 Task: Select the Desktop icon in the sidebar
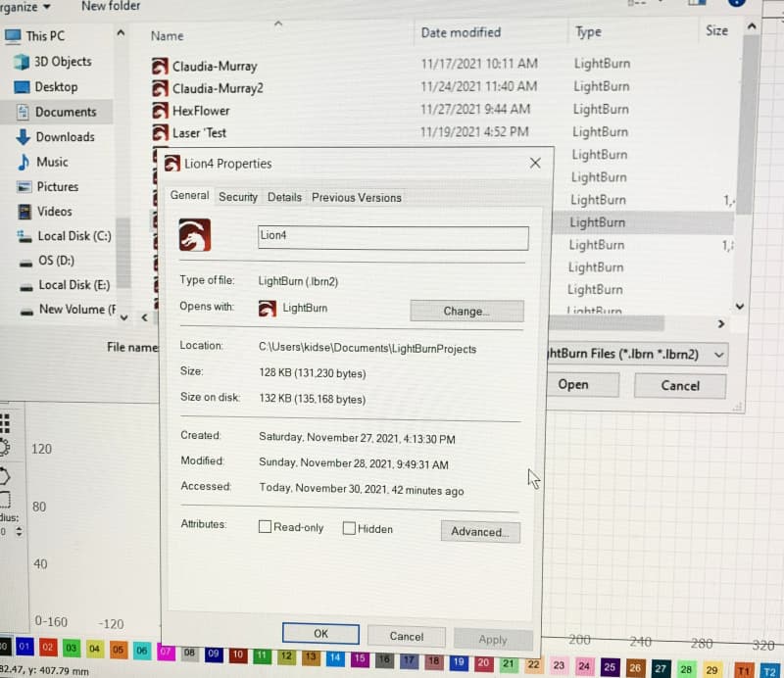(x=22, y=87)
